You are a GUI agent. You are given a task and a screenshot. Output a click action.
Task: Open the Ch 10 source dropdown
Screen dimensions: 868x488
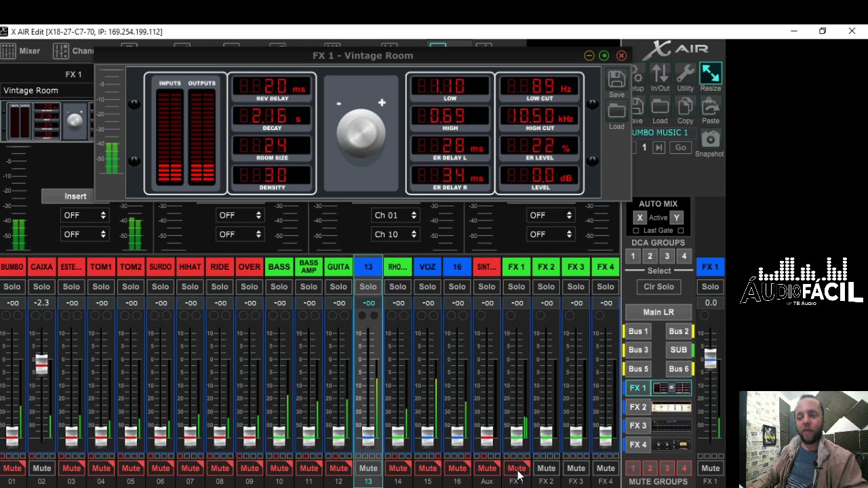(395, 234)
